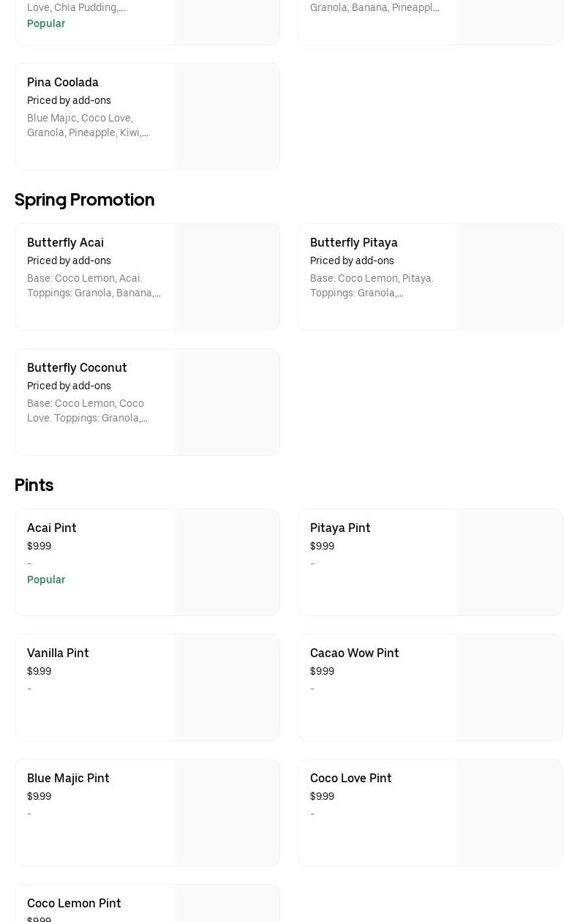Select the Coco Love Pint title

point(350,778)
